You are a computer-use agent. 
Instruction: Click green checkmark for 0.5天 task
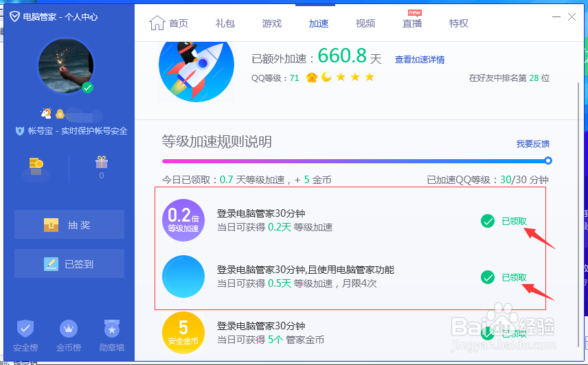click(488, 277)
